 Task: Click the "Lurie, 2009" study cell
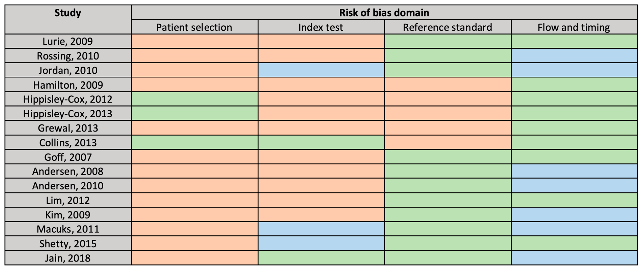(x=68, y=41)
